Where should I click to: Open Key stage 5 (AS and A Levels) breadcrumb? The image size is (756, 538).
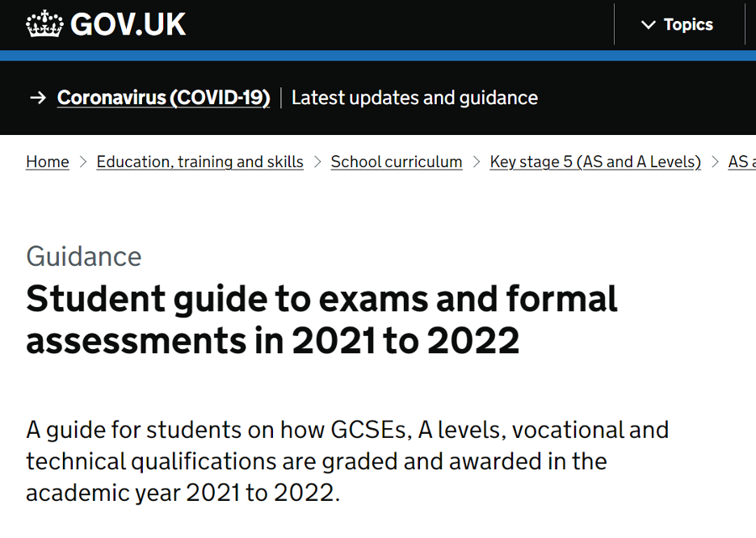595,162
